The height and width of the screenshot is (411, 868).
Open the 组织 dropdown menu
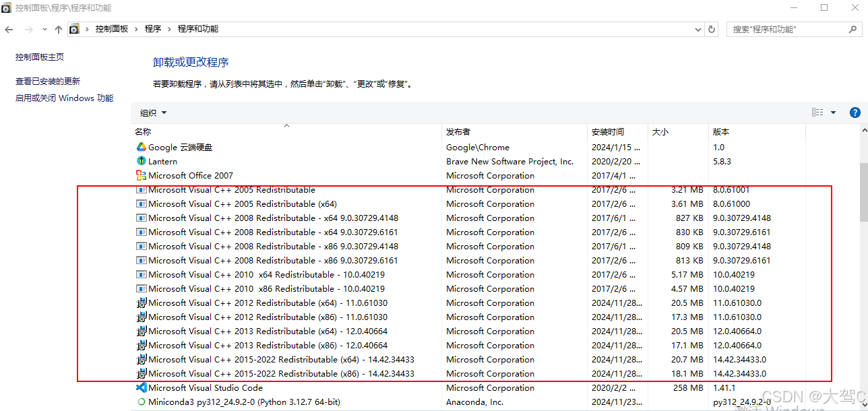(153, 113)
